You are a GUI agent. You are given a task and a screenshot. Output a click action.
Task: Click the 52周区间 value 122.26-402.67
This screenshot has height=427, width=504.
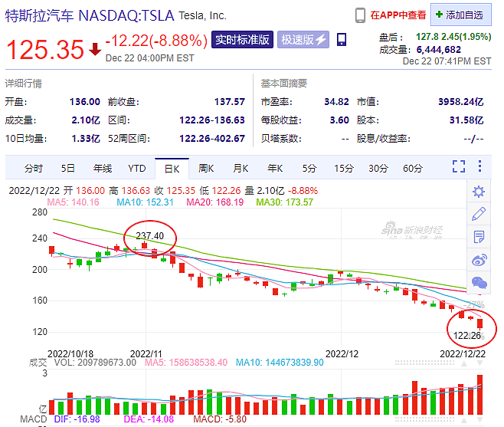pos(212,138)
